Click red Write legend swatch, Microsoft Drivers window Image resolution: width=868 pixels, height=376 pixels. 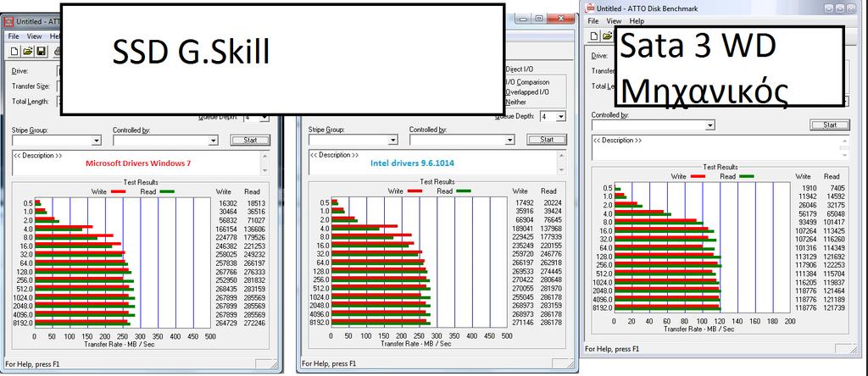(119, 191)
